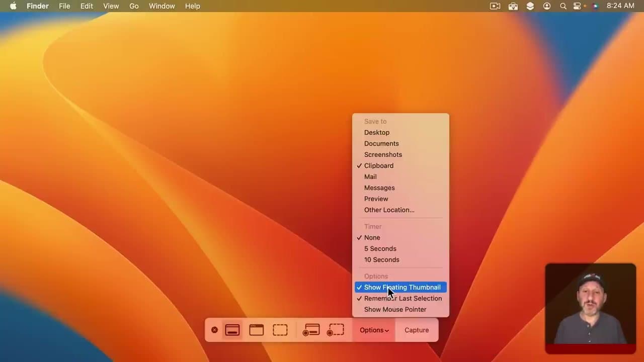Image resolution: width=644 pixels, height=362 pixels.
Task: Click the stacked layers menu bar icon
Action: point(530,6)
